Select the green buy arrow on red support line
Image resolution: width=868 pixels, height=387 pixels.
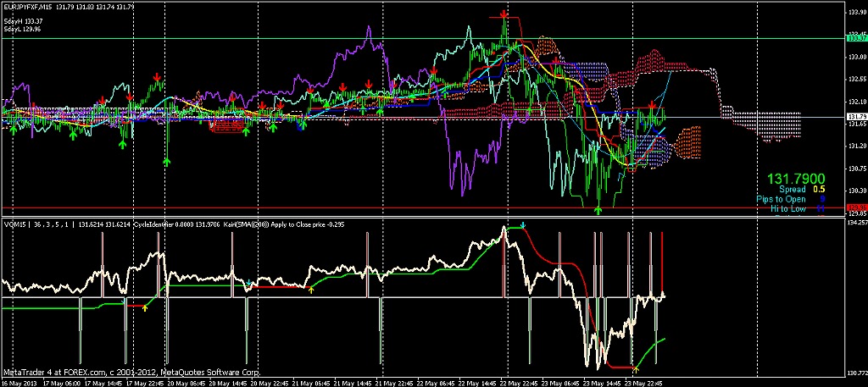598,211
